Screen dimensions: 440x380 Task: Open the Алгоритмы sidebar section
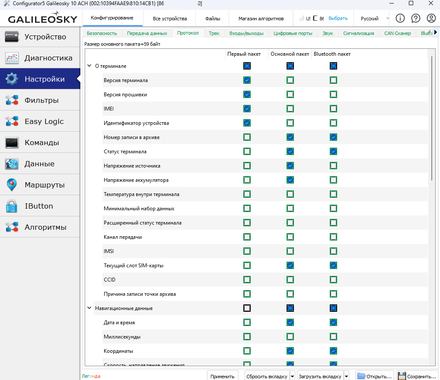pos(40,227)
